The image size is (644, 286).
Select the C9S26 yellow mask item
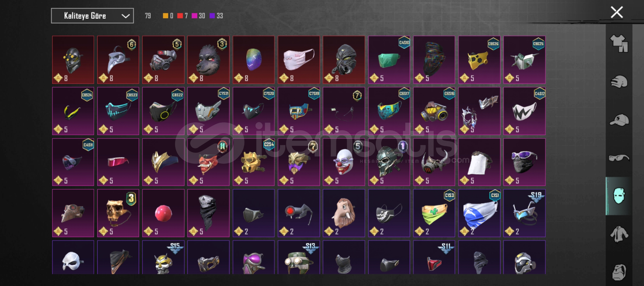point(479,60)
